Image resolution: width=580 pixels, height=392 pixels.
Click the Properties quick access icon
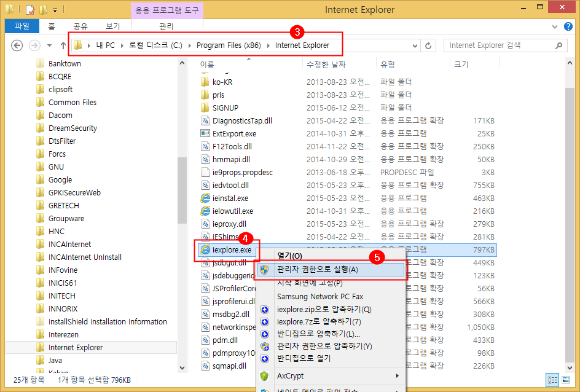(x=30, y=9)
